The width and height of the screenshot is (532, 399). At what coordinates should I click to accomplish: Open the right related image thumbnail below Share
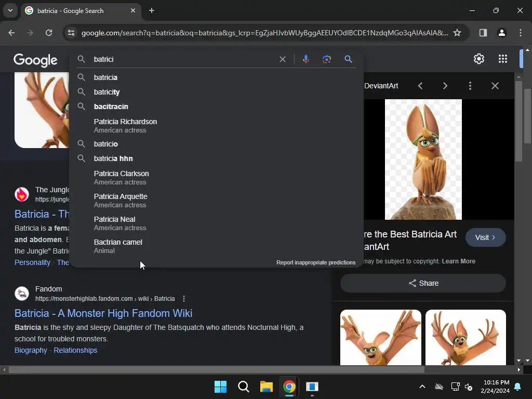(x=465, y=337)
